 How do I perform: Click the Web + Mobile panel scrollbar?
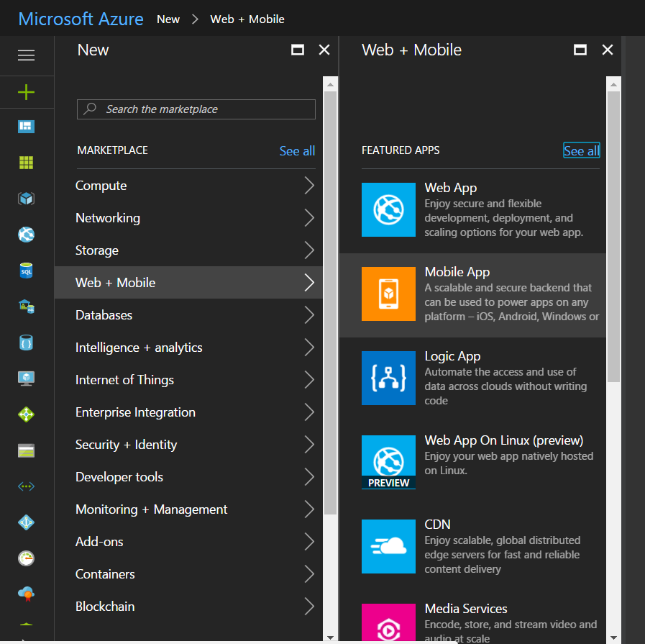pyautogui.click(x=613, y=237)
